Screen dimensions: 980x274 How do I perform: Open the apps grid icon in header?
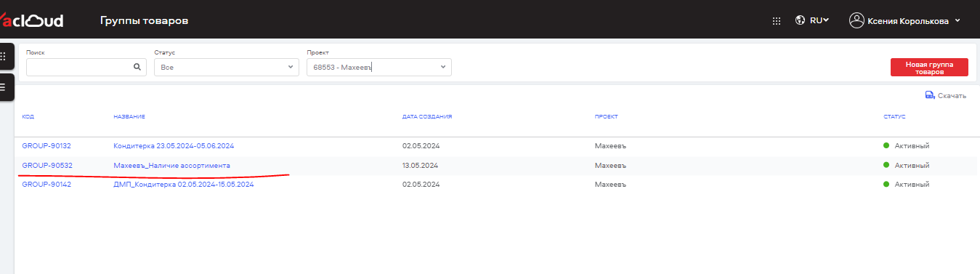pos(777,21)
